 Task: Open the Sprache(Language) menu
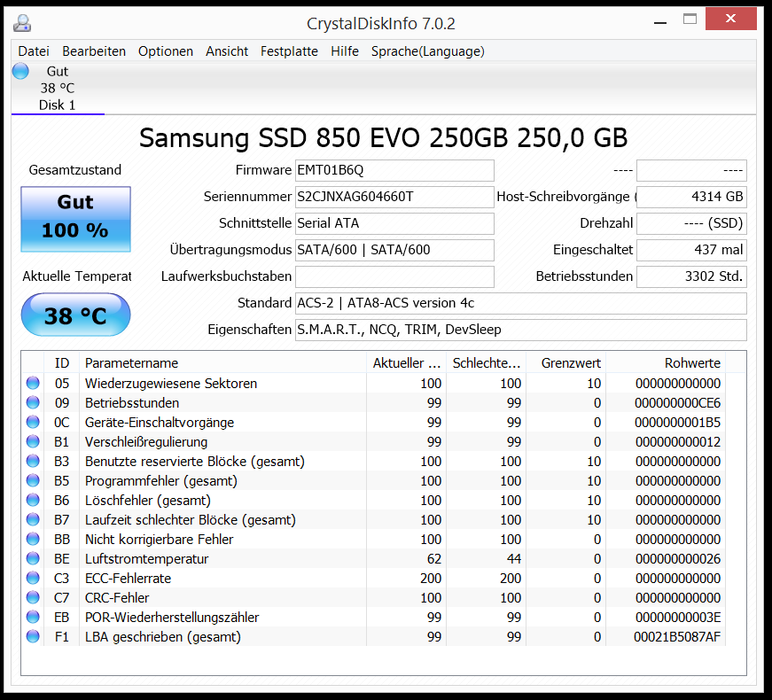pos(428,51)
